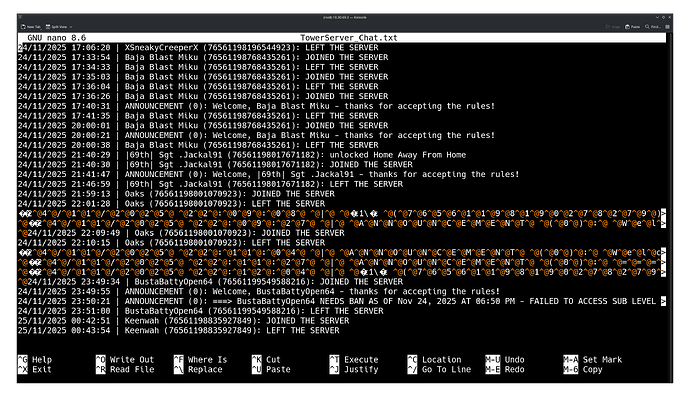The width and height of the screenshot is (690, 402).
Task: Click the ^T Execute shortcut label
Action: point(354,359)
